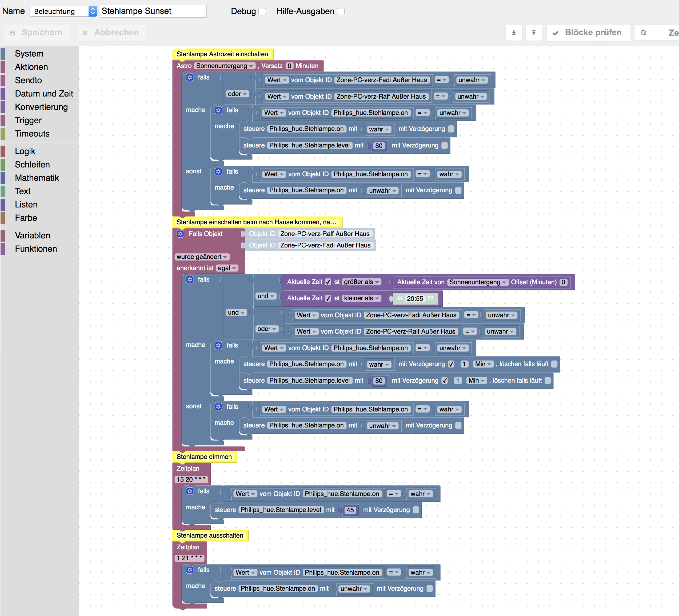Open the Sendto block category
The height and width of the screenshot is (616, 679).
28,80
